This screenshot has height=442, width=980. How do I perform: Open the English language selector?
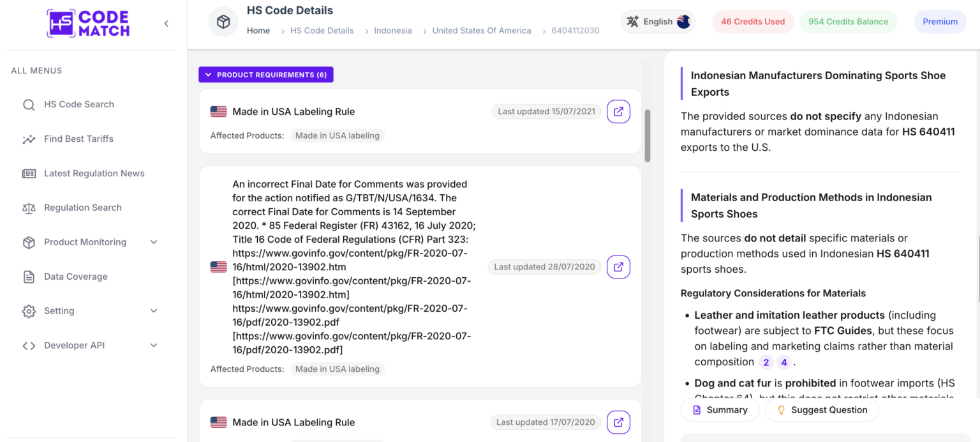(658, 22)
